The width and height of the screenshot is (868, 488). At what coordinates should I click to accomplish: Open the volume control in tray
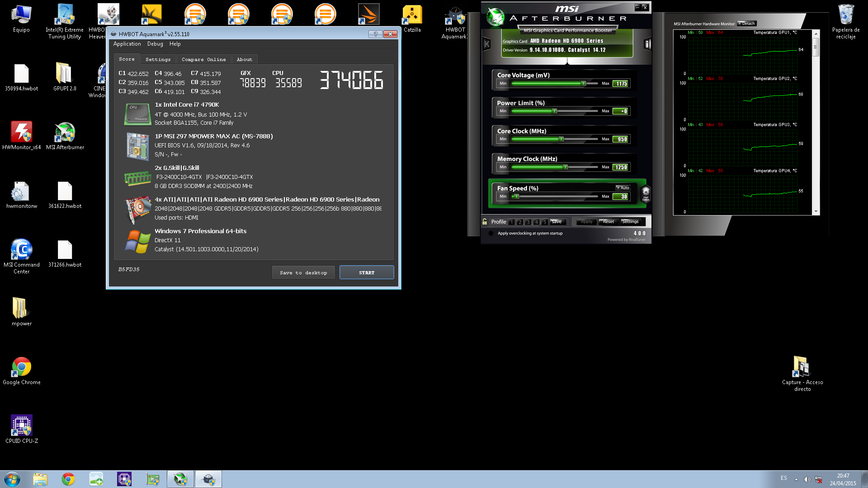click(x=807, y=479)
